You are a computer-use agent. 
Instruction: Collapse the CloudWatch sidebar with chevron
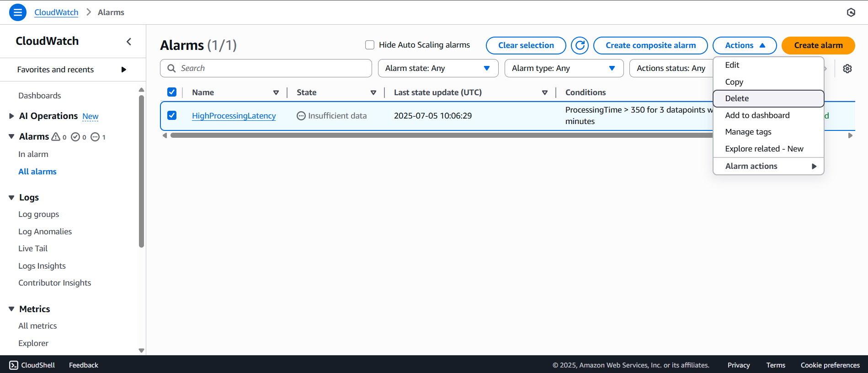click(129, 42)
